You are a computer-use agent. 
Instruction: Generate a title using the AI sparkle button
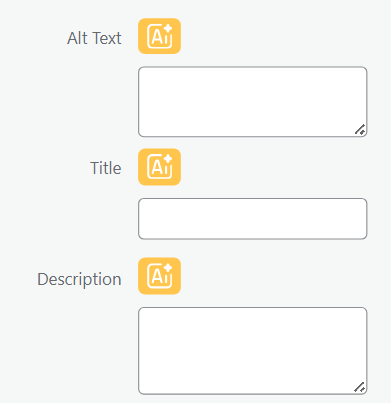pyautogui.click(x=159, y=167)
